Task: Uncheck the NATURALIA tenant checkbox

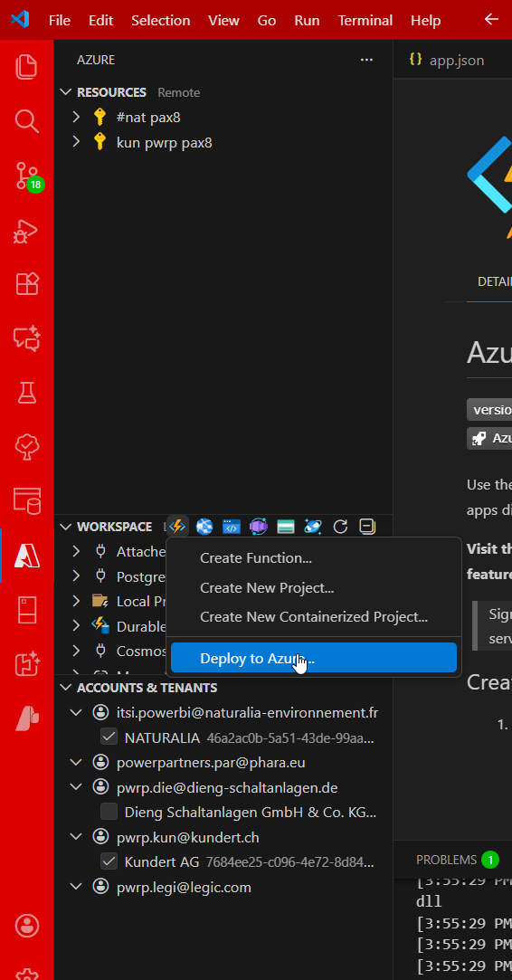Action: pyautogui.click(x=109, y=737)
